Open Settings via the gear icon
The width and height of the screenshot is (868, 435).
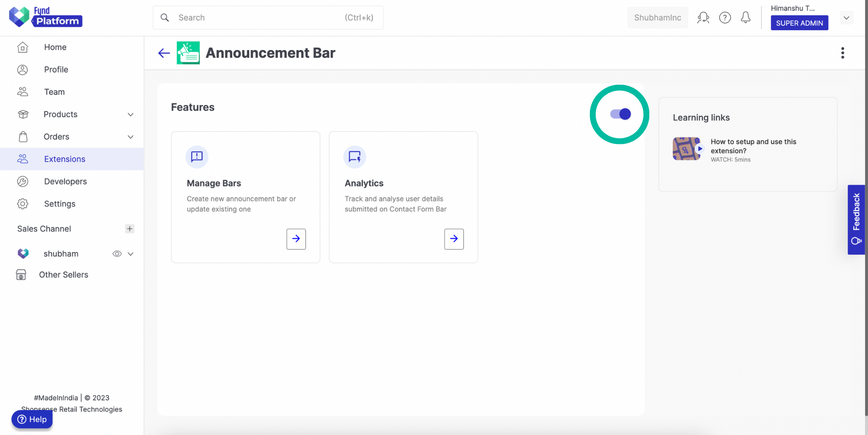pyautogui.click(x=23, y=204)
